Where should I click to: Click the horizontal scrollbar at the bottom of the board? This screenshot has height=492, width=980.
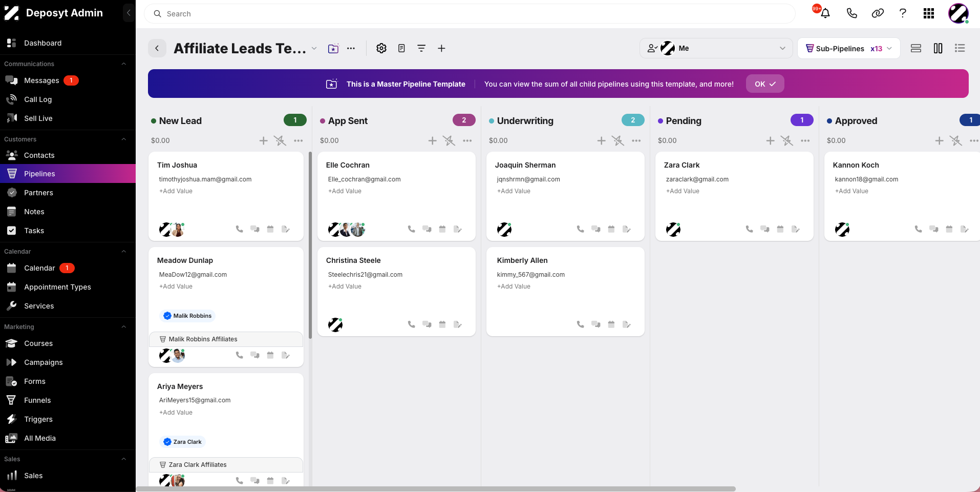[436, 489]
